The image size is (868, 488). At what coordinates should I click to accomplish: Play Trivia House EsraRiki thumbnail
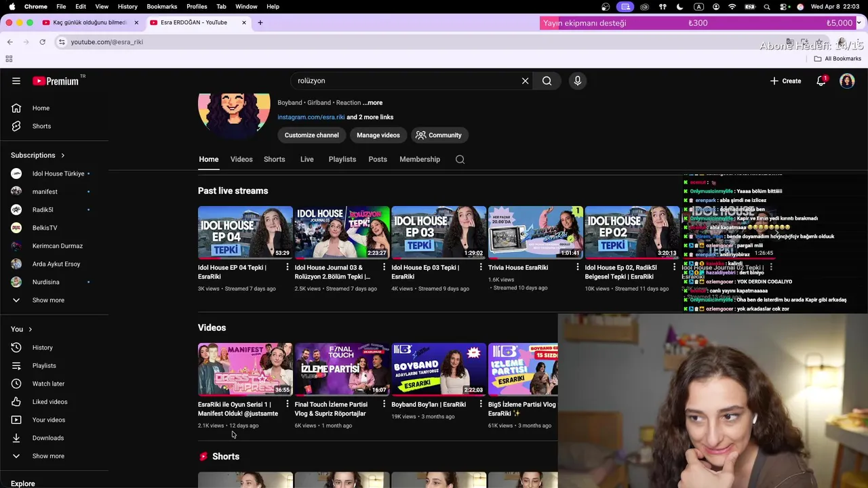(535, 232)
